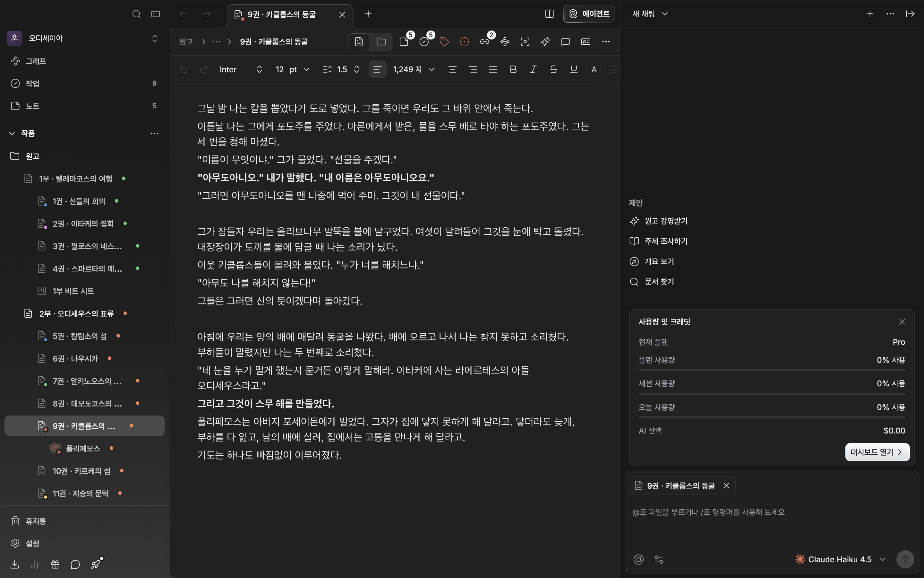
Task: Select the 원고 folder
Action: click(x=84, y=156)
